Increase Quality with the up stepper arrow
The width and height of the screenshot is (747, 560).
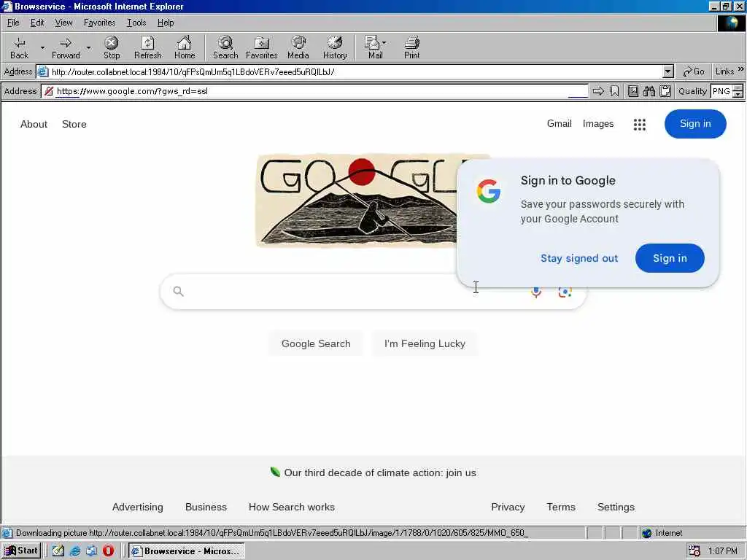pos(738,87)
